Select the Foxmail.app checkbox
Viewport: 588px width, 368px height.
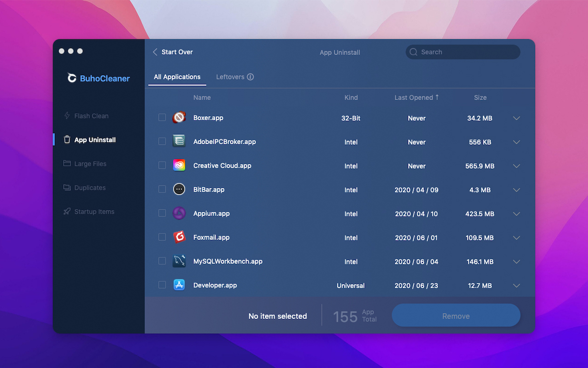pyautogui.click(x=162, y=237)
